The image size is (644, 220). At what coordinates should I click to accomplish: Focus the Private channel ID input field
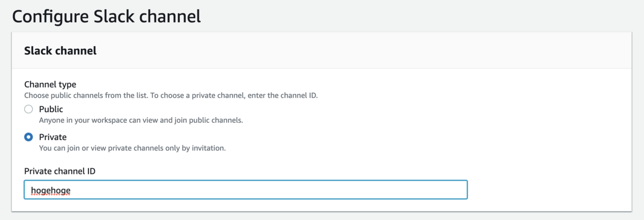coord(245,190)
